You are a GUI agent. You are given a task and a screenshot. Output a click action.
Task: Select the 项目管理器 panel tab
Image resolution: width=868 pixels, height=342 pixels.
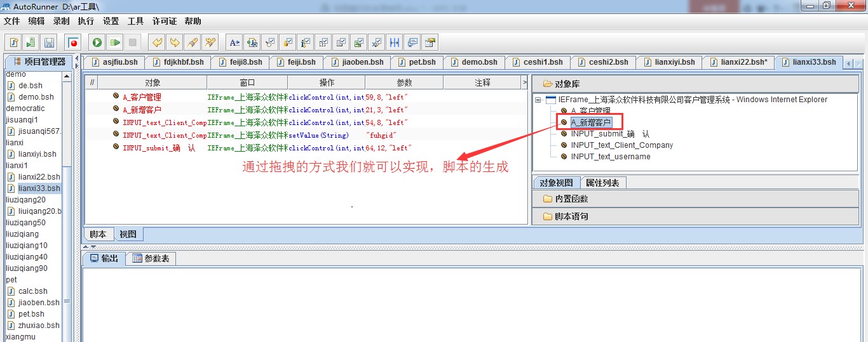point(37,62)
